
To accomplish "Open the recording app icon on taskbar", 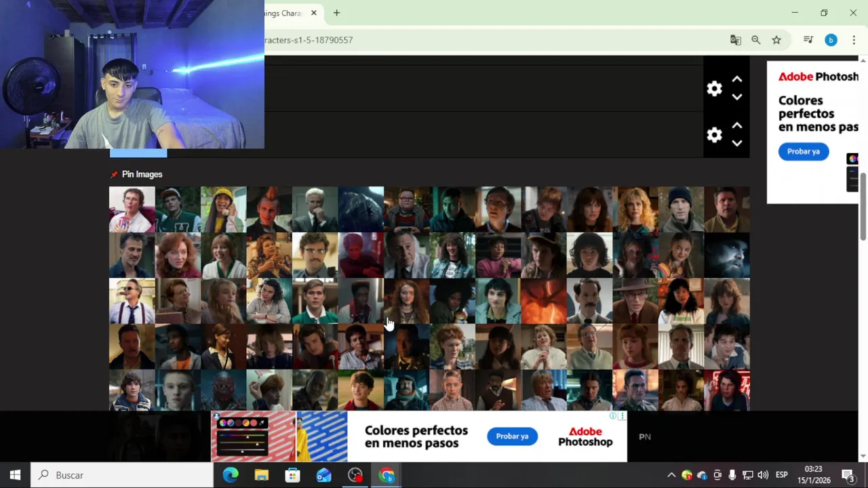I will (355, 475).
